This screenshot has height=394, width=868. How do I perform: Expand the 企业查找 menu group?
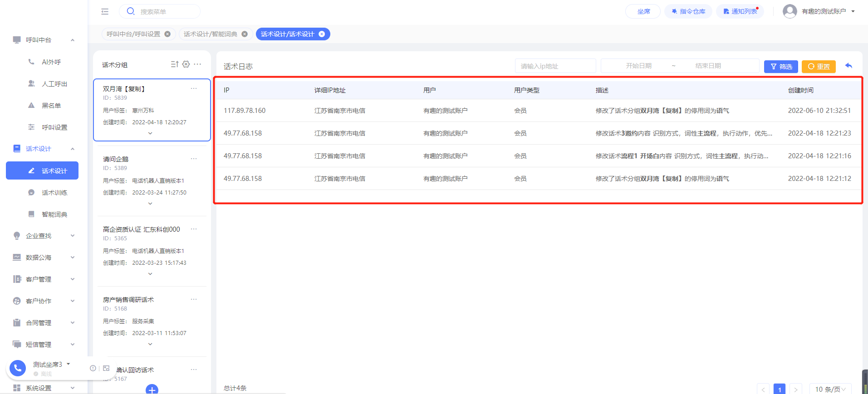click(x=73, y=236)
